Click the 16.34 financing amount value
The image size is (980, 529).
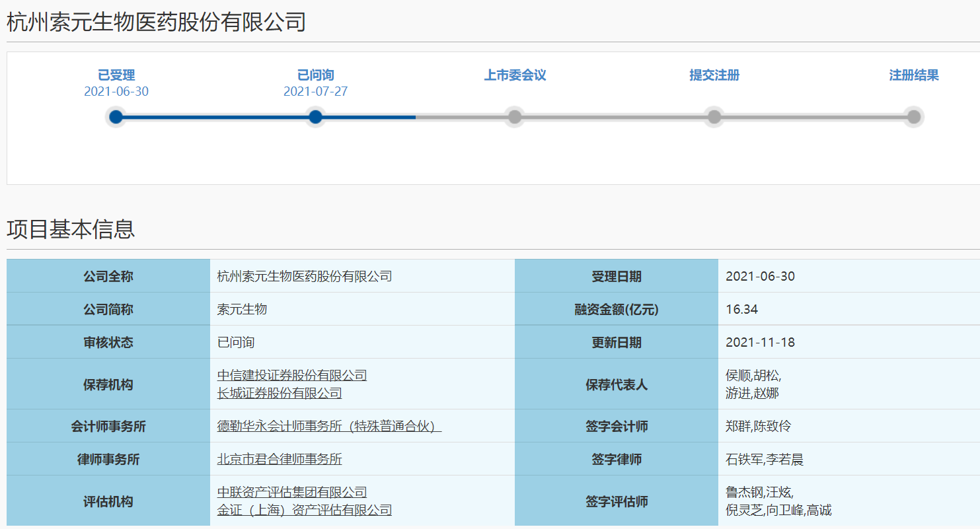[741, 310]
